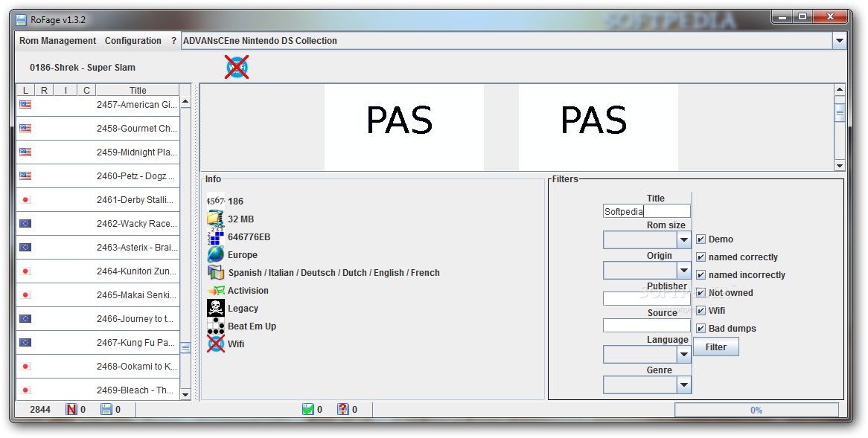868x438 pixels.
Task: Open the ADVANsCEne collection dropdown
Action: tap(839, 40)
